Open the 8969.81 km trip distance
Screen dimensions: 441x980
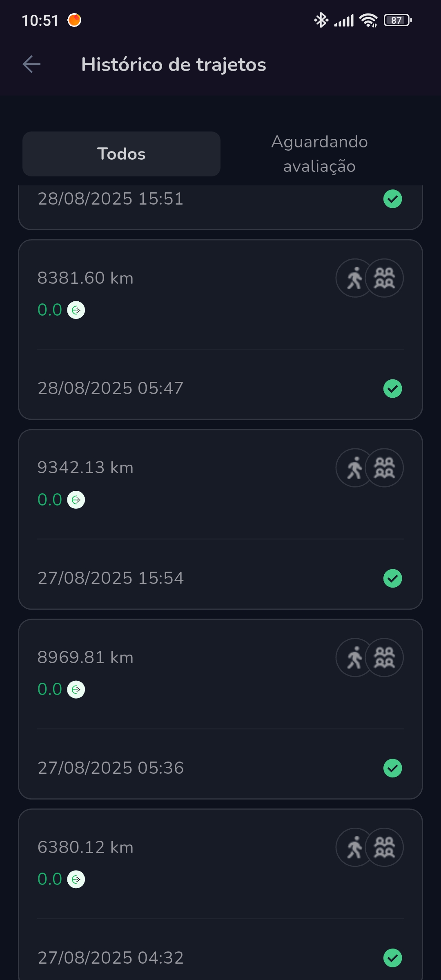pos(85,657)
